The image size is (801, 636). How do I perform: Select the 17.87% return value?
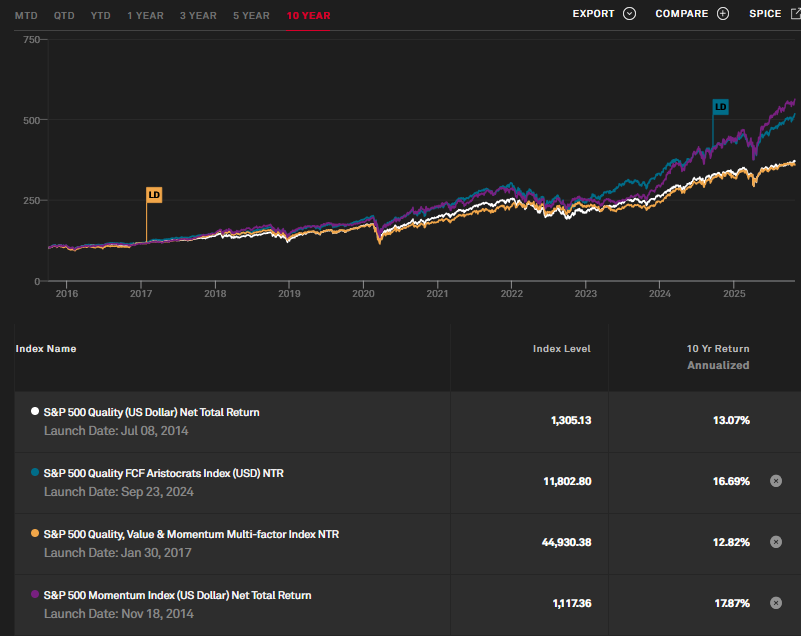(732, 603)
